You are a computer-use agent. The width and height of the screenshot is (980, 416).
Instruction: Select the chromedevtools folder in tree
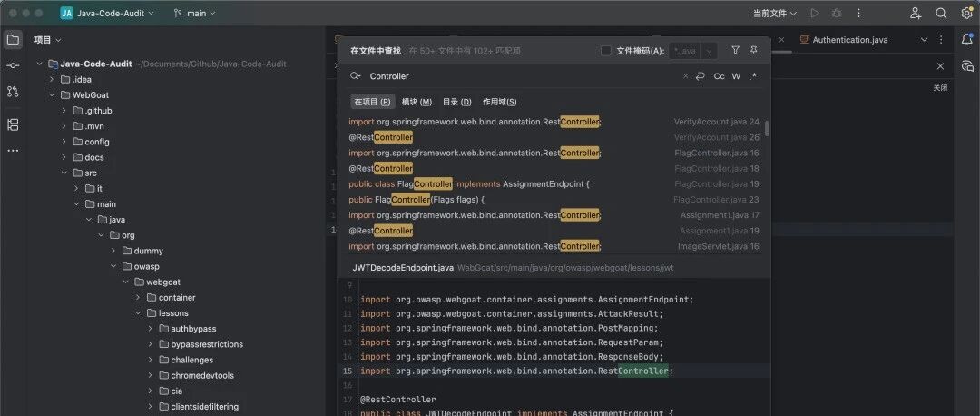pos(202,375)
